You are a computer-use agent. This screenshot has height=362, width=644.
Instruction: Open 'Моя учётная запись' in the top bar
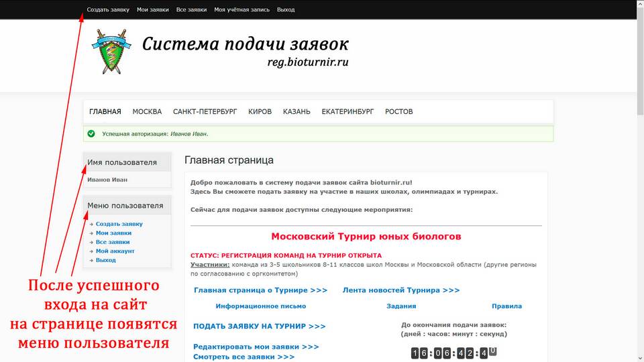[x=242, y=9]
